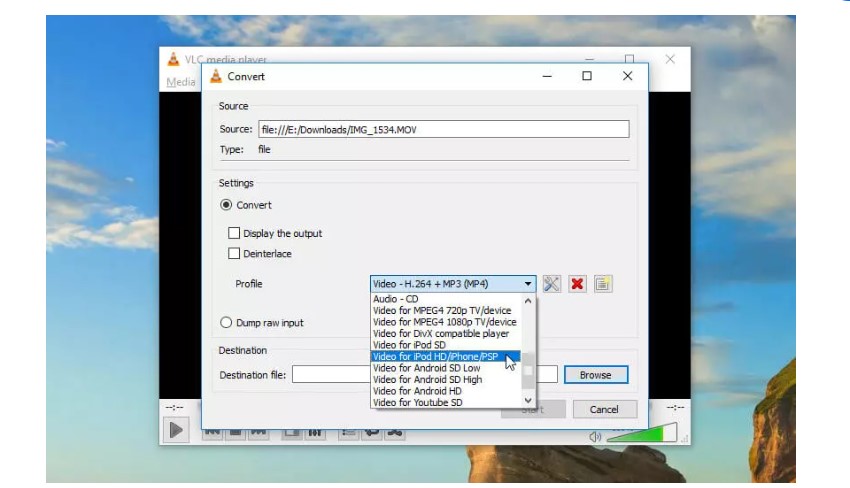This screenshot has width=850, height=488.
Task: Select Video for iPod HD/iPhone/PSP
Action: click(x=446, y=356)
